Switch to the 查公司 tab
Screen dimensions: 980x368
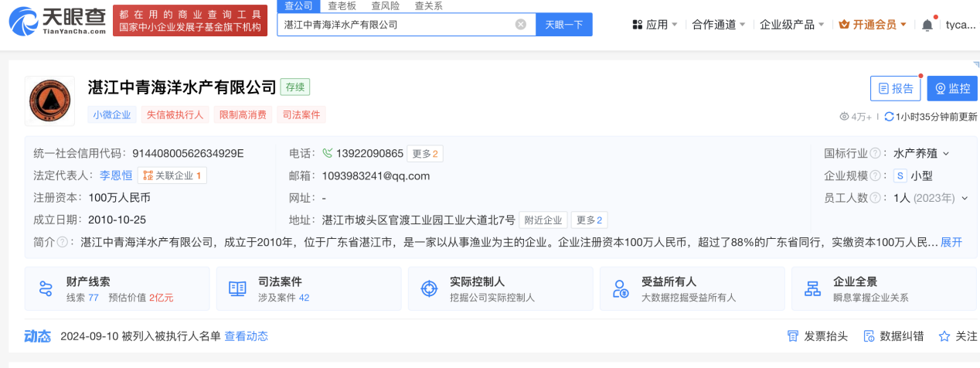click(299, 5)
